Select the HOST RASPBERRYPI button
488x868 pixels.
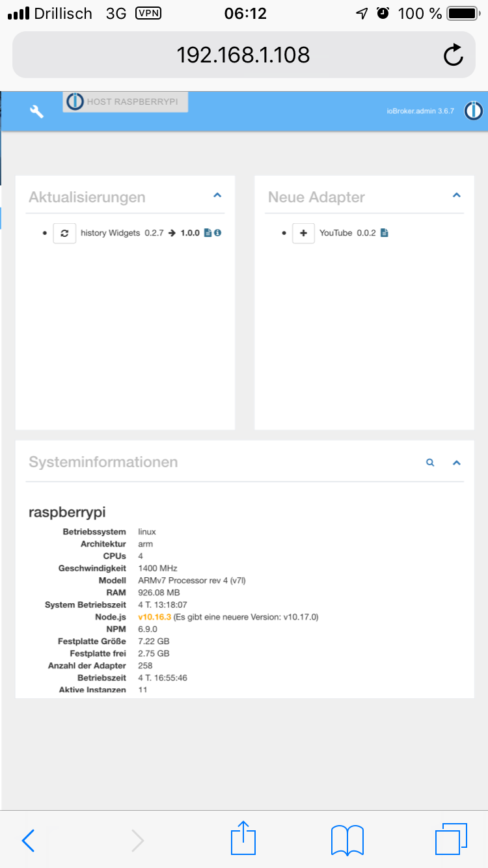126,102
